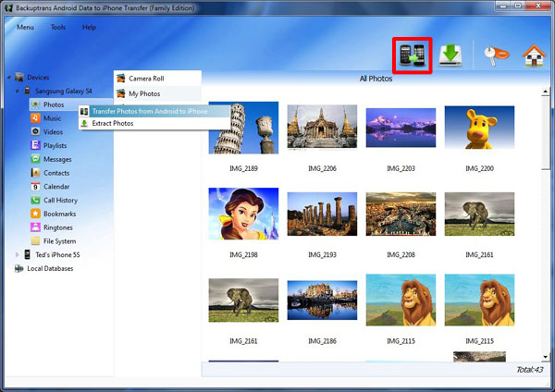Image resolution: width=555 pixels, height=392 pixels.
Task: Click the Devices root icon
Action: [19, 77]
